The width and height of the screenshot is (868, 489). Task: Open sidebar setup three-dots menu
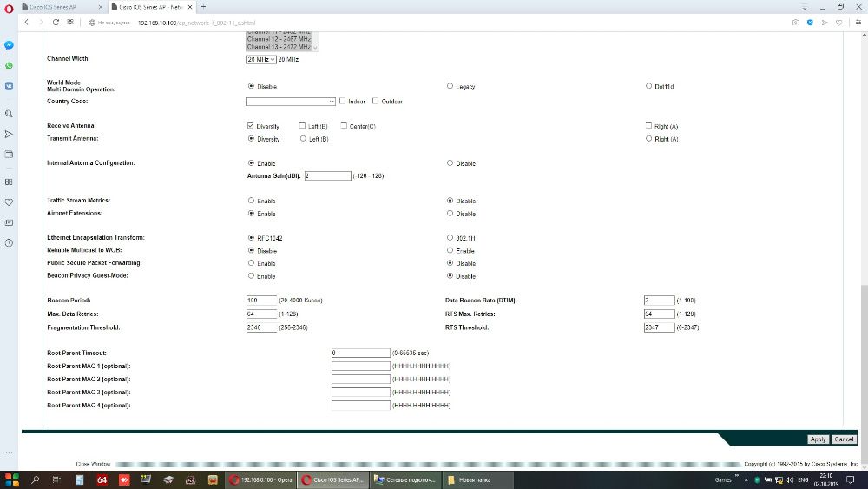tap(9, 453)
